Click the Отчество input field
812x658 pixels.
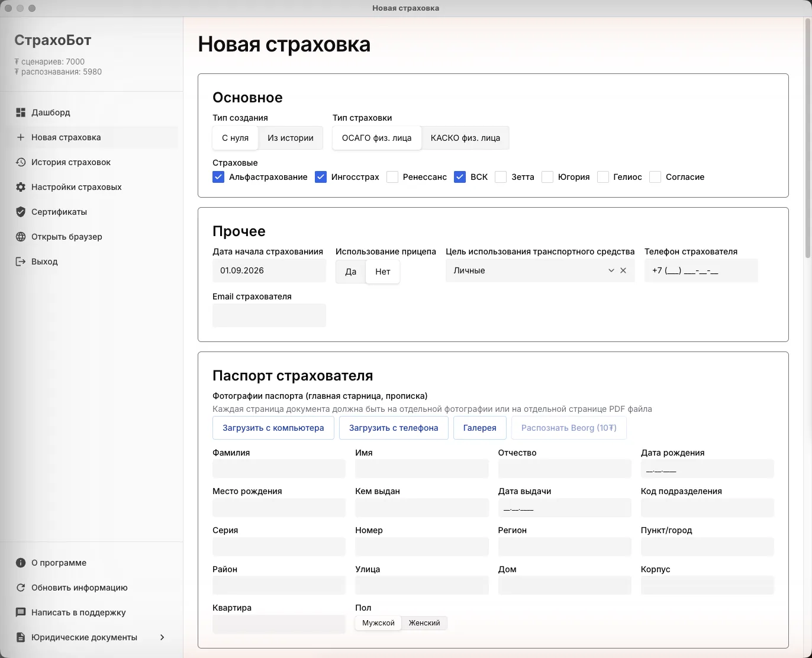(x=565, y=469)
